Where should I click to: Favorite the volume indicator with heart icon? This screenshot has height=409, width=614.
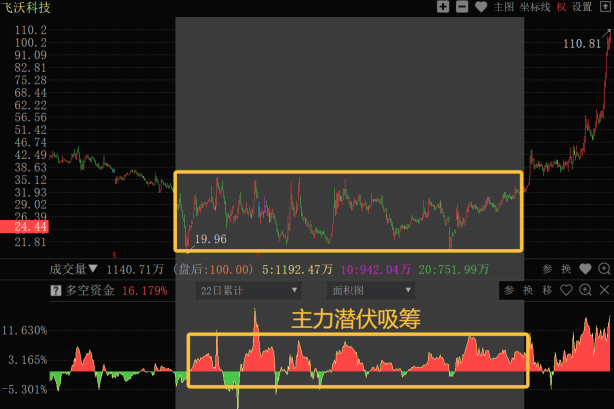(585, 269)
